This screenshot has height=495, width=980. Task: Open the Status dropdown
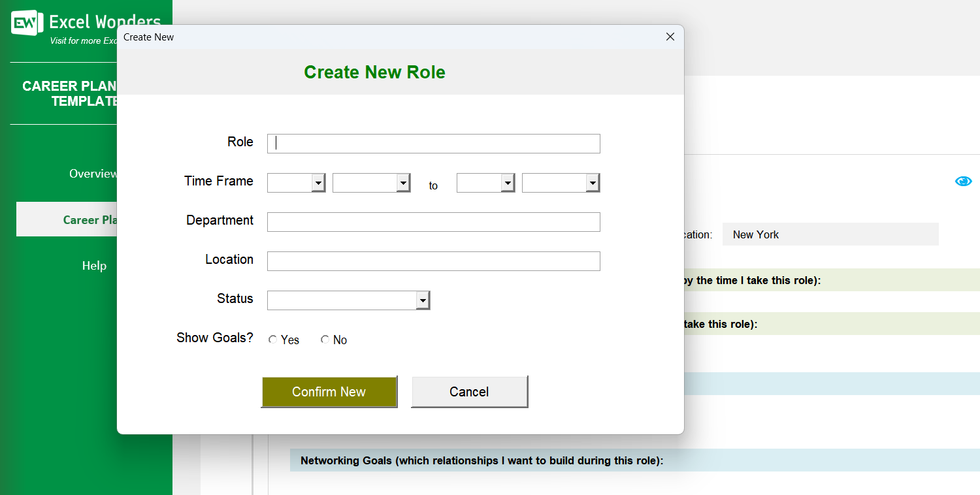coord(423,300)
